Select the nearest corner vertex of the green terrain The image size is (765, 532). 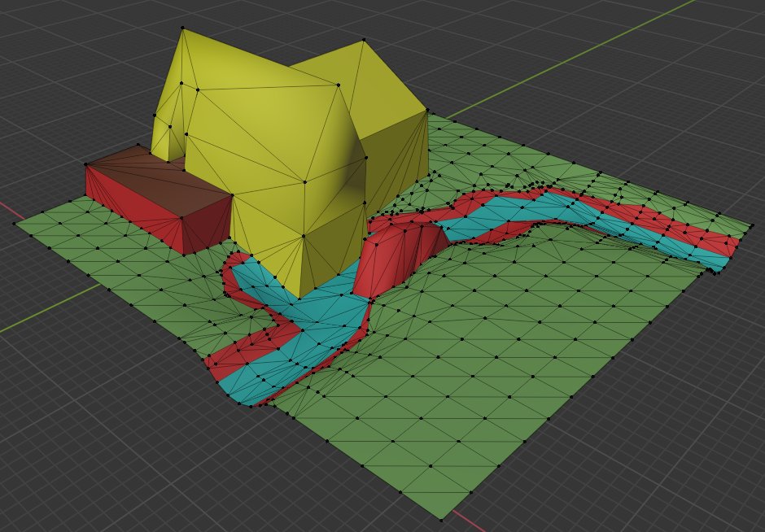point(440,519)
